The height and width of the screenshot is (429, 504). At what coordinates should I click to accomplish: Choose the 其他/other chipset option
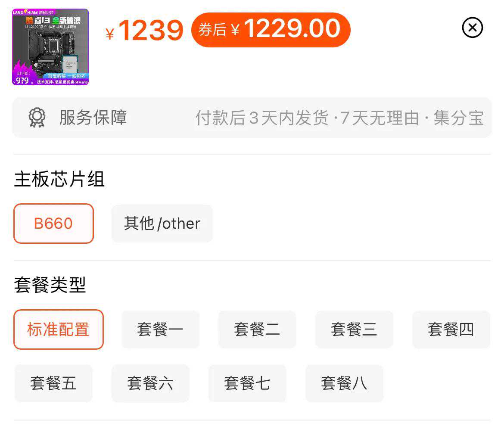[162, 224]
